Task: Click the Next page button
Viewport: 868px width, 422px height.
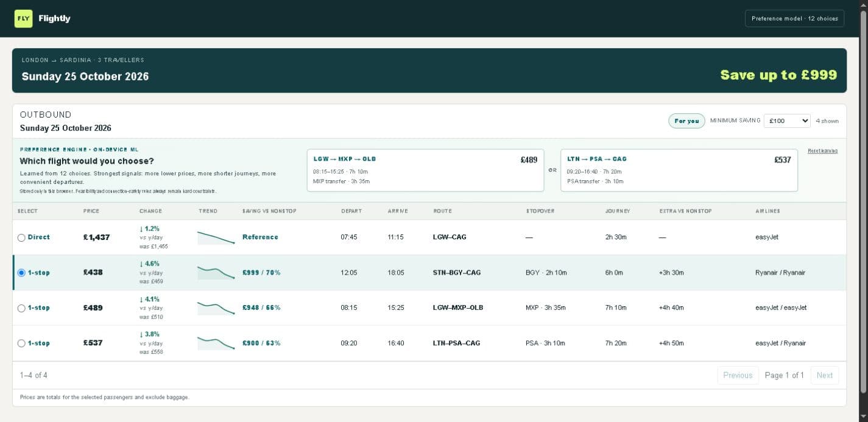Action: (x=824, y=375)
